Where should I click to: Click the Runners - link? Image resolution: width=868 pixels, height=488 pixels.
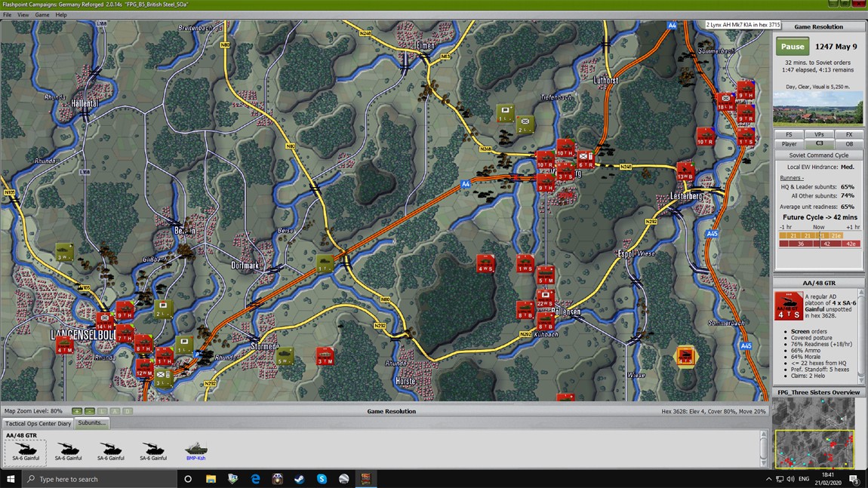click(x=792, y=177)
